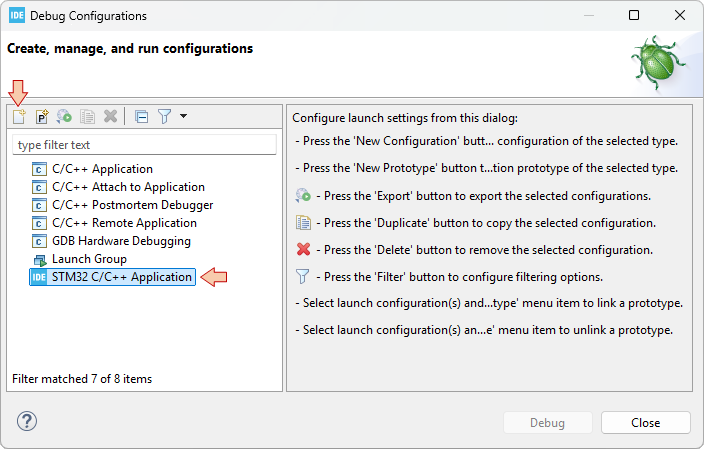704x449 pixels.
Task: Click the Collapse All toolbar icon
Action: coord(141,116)
